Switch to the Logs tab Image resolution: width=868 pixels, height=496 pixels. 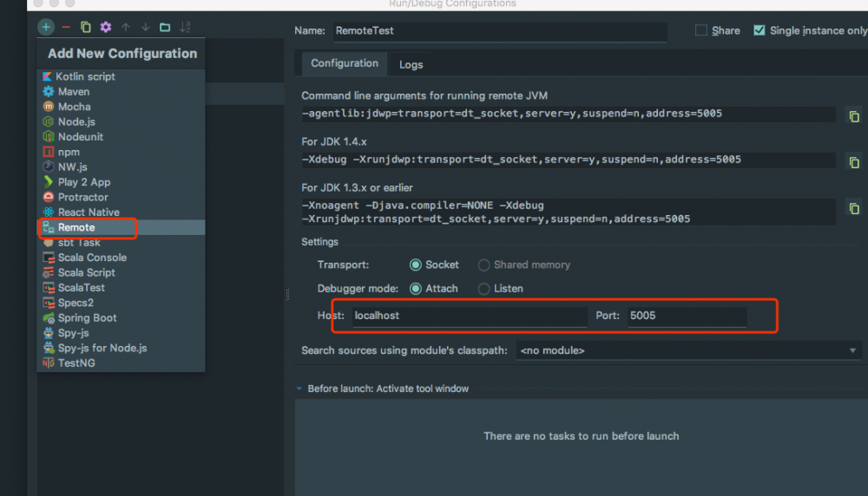click(x=411, y=65)
